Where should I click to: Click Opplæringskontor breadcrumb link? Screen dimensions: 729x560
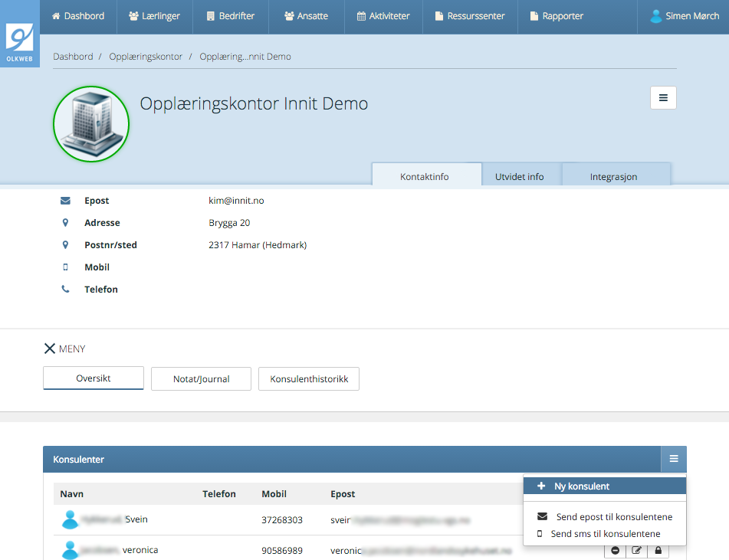(x=146, y=57)
